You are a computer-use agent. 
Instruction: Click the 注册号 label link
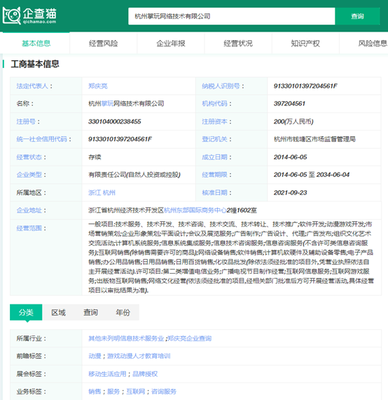tap(26, 121)
